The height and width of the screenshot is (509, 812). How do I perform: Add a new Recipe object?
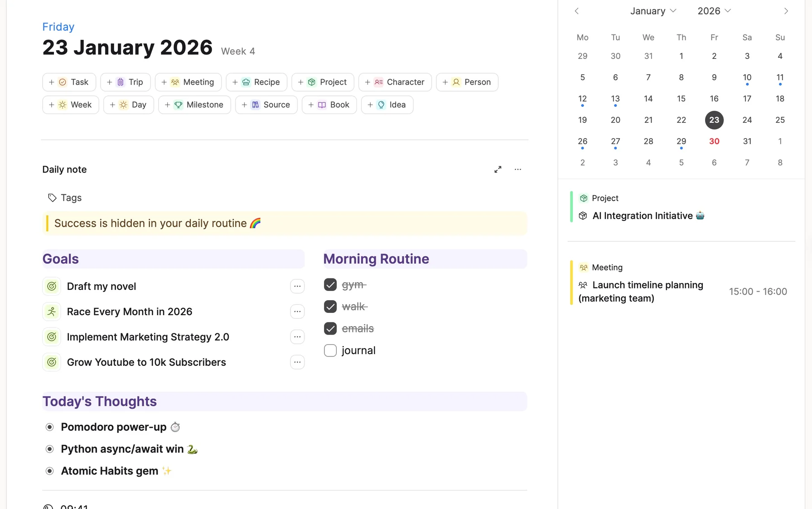pyautogui.click(x=256, y=82)
